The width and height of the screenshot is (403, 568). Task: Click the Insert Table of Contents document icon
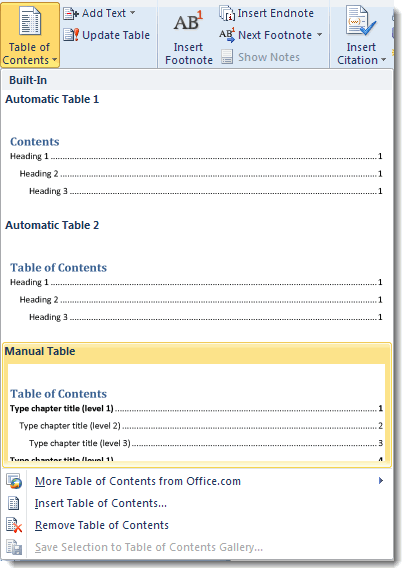14,503
